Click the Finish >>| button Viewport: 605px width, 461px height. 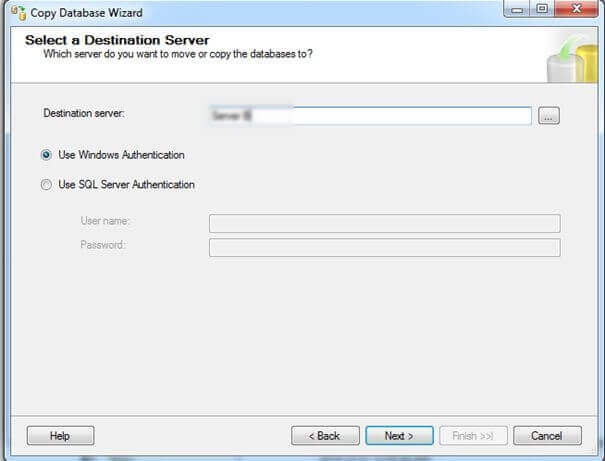(x=474, y=436)
